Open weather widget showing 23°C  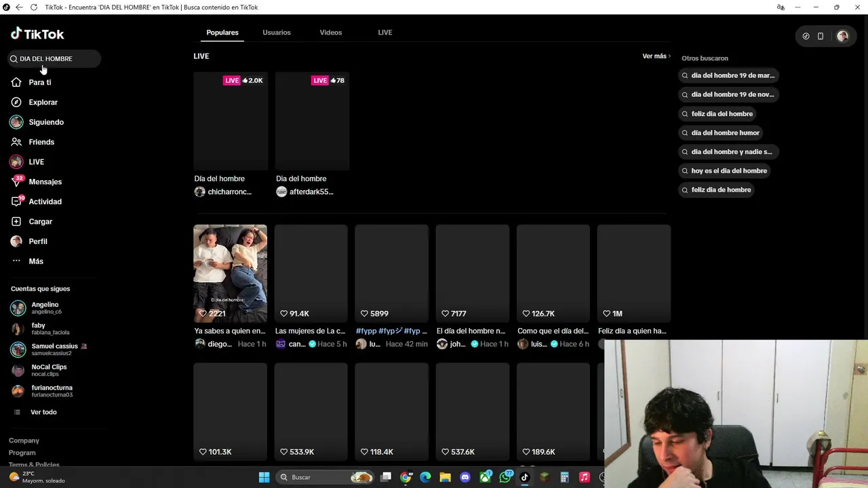tap(37, 477)
